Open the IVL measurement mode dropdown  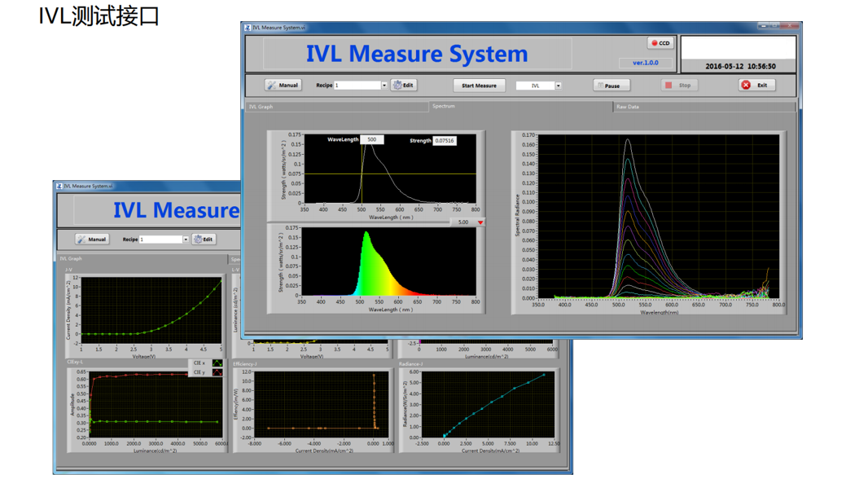(x=558, y=86)
